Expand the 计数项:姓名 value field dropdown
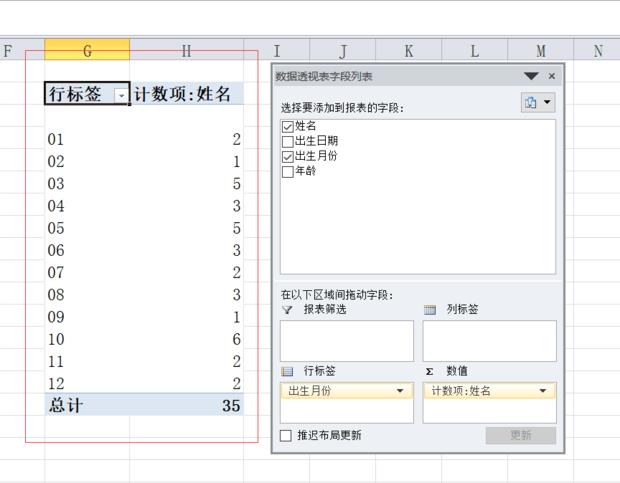Image resolution: width=620 pixels, height=483 pixels. (544, 391)
